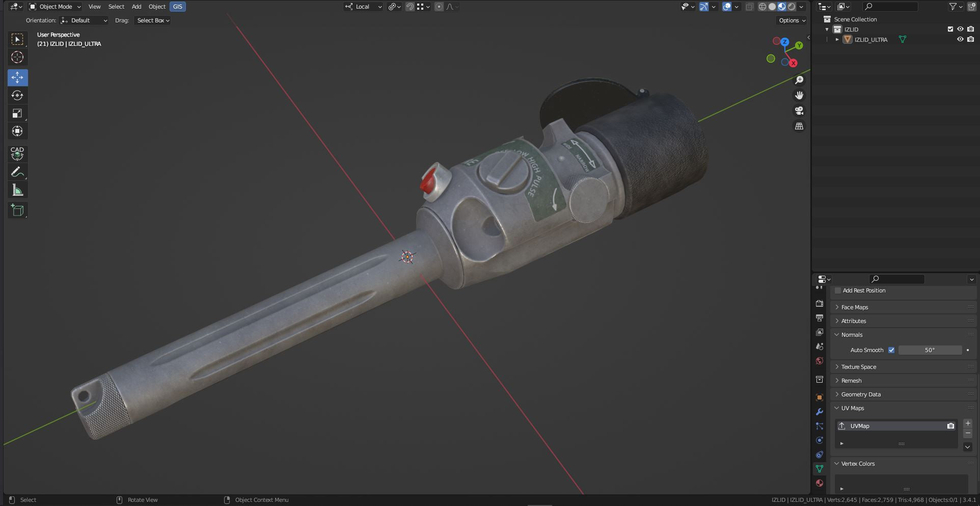This screenshot has height=506, width=980.
Task: Select the Scale tool
Action: click(17, 113)
